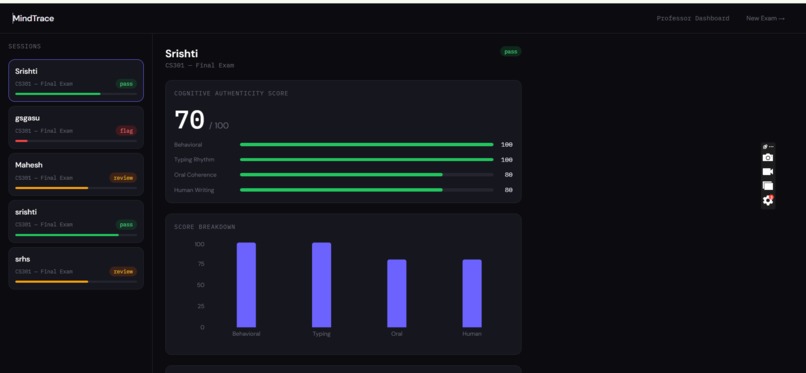
Task: Click the Behavioral score progress bar
Action: click(x=367, y=144)
